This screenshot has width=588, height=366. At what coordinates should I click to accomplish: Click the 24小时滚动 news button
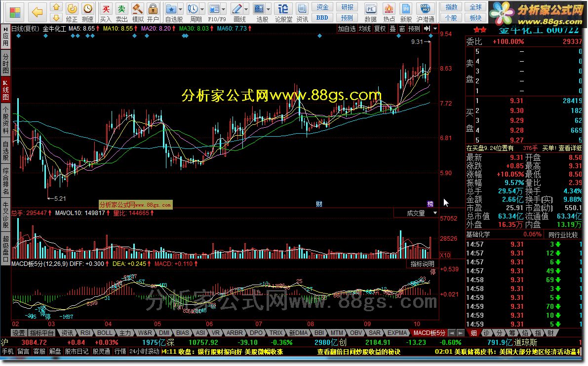click(144, 352)
